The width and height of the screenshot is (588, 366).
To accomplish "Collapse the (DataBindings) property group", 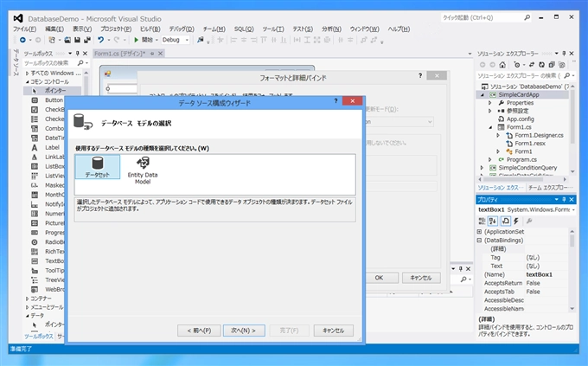I will coord(479,241).
